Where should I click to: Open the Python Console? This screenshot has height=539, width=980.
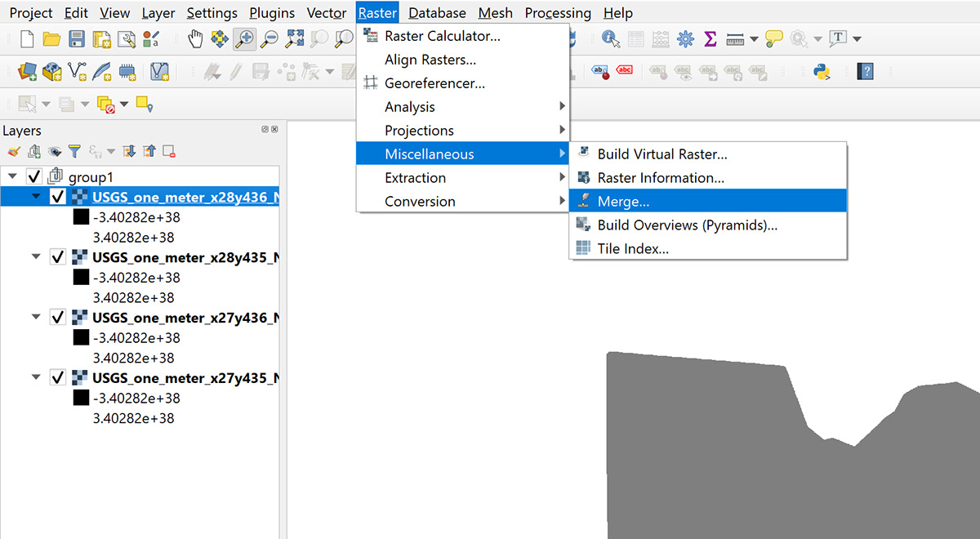[822, 72]
